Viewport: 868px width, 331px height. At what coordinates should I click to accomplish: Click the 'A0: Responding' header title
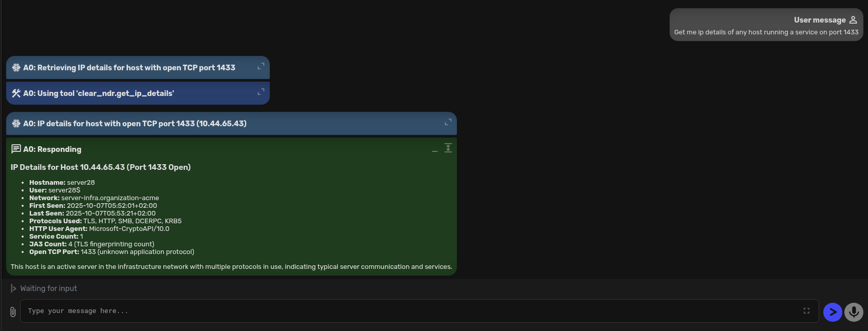(x=52, y=149)
